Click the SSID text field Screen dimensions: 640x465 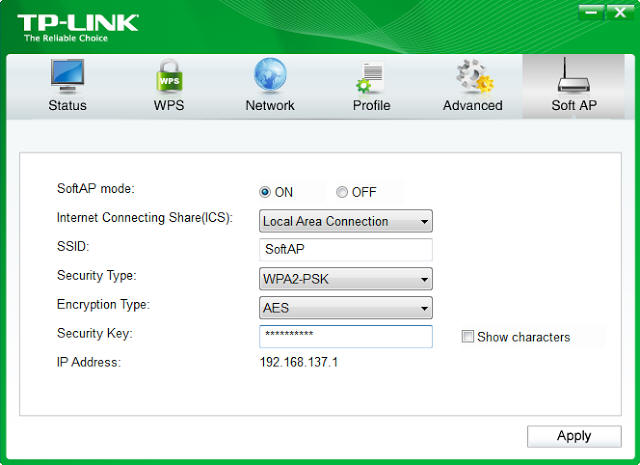(345, 250)
